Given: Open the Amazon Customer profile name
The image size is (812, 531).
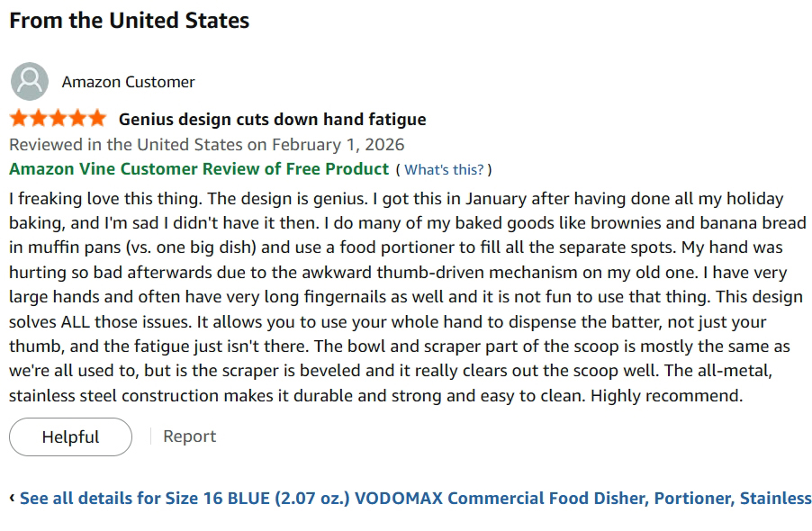Looking at the screenshot, I should [x=129, y=82].
